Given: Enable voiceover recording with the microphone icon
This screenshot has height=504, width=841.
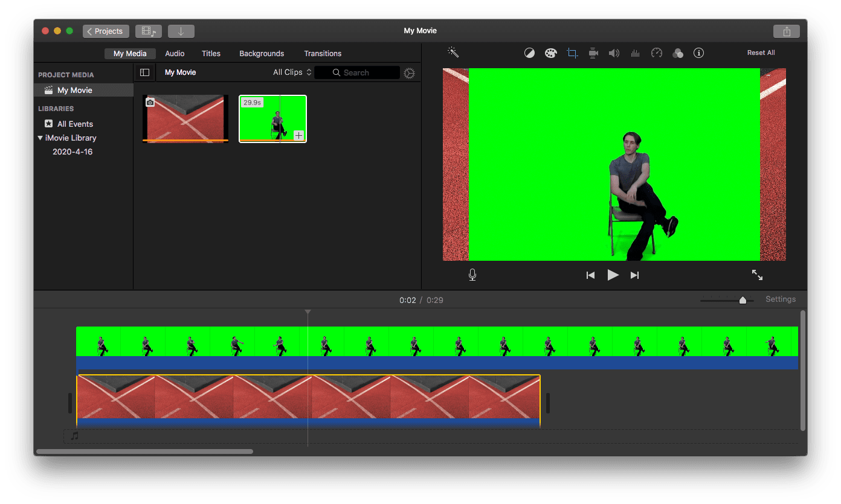Looking at the screenshot, I should pyautogui.click(x=472, y=275).
